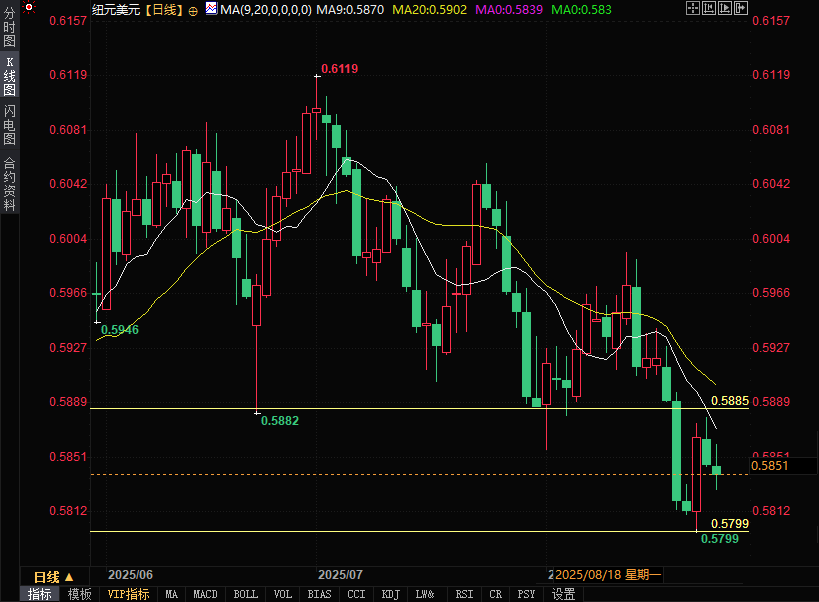
Task: Select the K线图 side tab
Action: (9, 76)
